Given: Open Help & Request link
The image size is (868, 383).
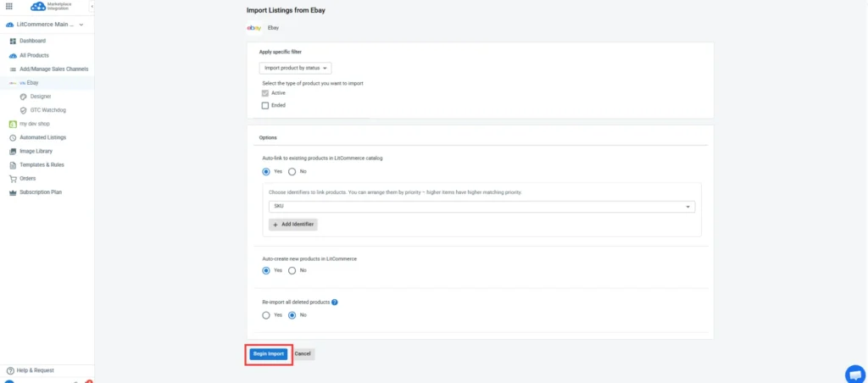Looking at the screenshot, I should click(x=36, y=370).
